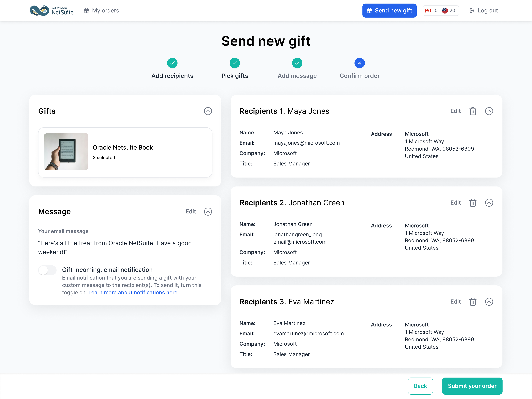Collapse the Message panel
This screenshot has width=532, height=399.
point(208,212)
